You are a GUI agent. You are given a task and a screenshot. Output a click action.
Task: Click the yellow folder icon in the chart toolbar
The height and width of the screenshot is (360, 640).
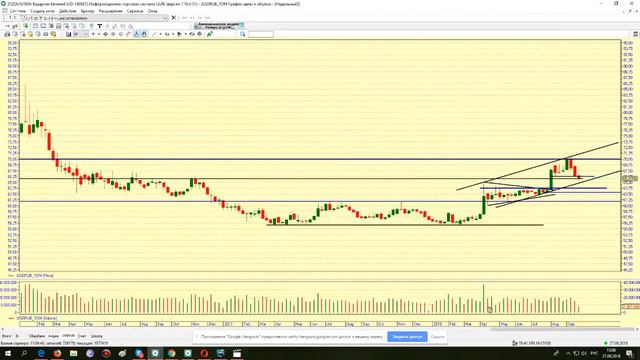(30, 34)
